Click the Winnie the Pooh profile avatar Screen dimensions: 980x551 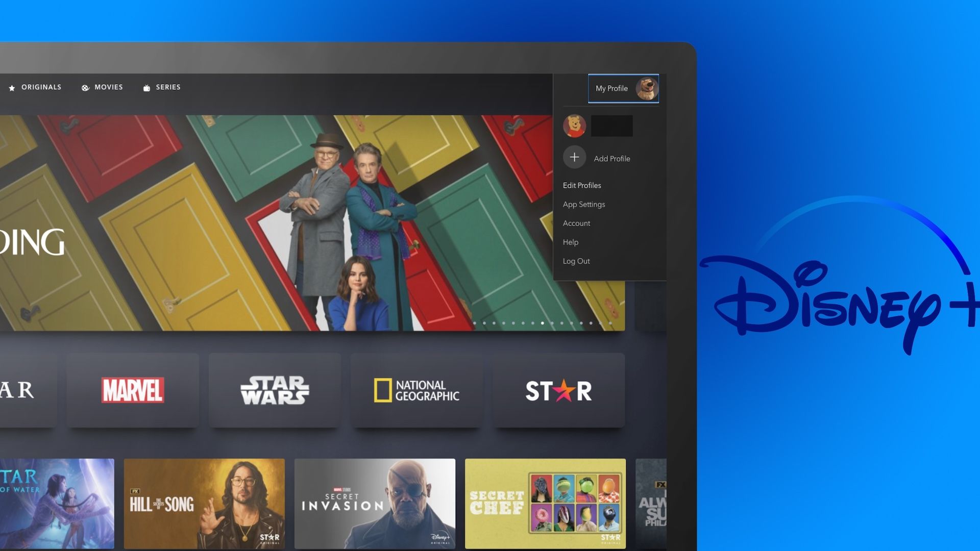(x=575, y=126)
